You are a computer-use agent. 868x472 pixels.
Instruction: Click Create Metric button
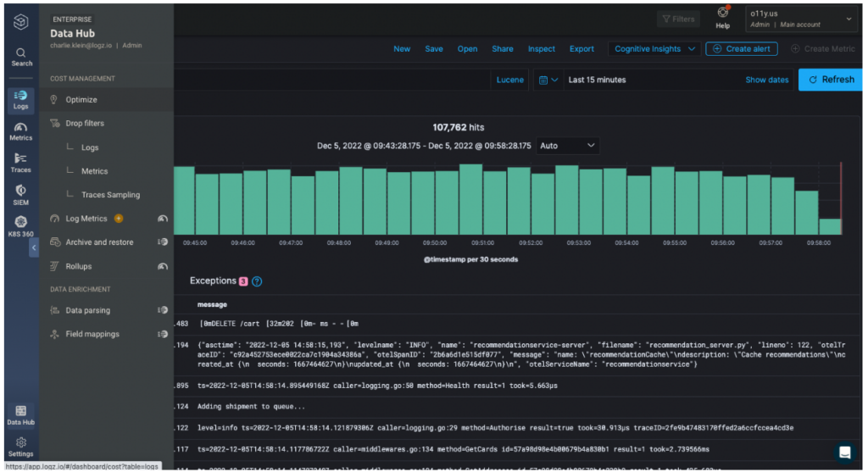823,48
